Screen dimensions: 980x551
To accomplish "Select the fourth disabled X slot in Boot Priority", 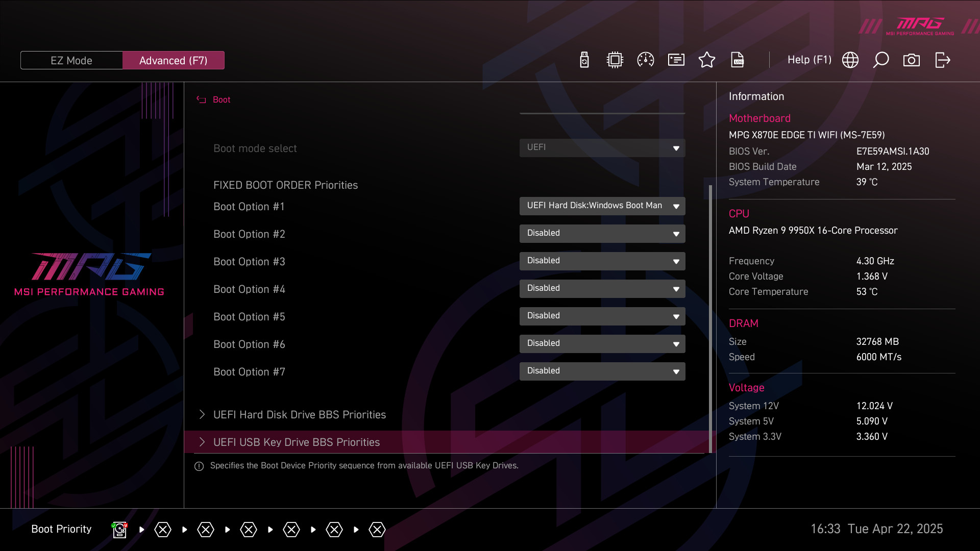I will [291, 530].
